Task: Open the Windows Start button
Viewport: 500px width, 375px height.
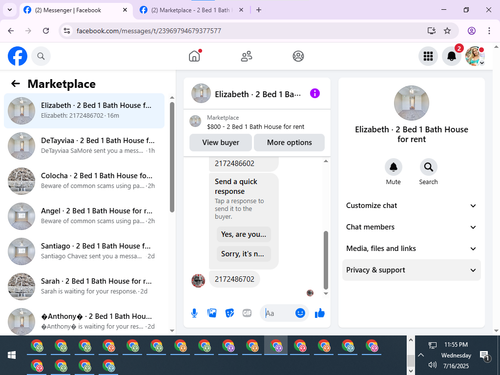Action: (x=12, y=355)
